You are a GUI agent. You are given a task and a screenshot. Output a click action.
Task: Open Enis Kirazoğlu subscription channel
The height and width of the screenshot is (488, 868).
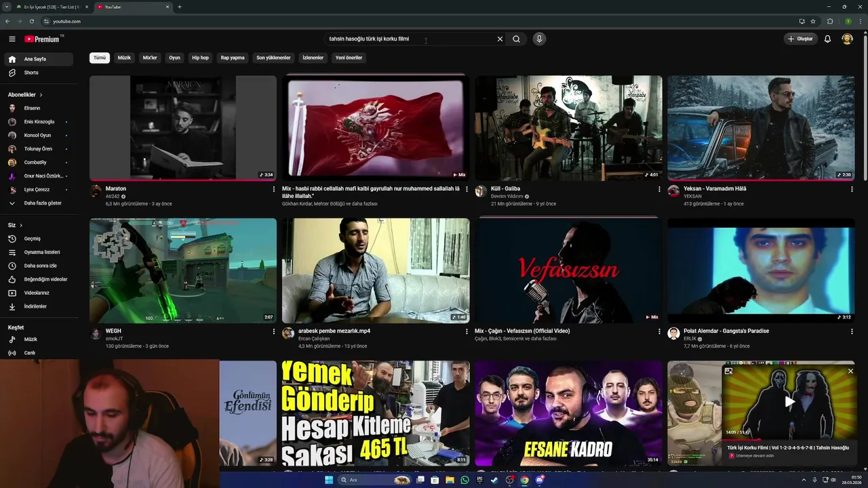click(x=37, y=121)
